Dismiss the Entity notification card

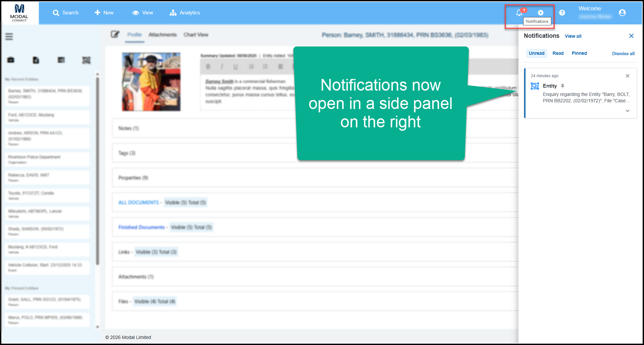click(x=628, y=76)
